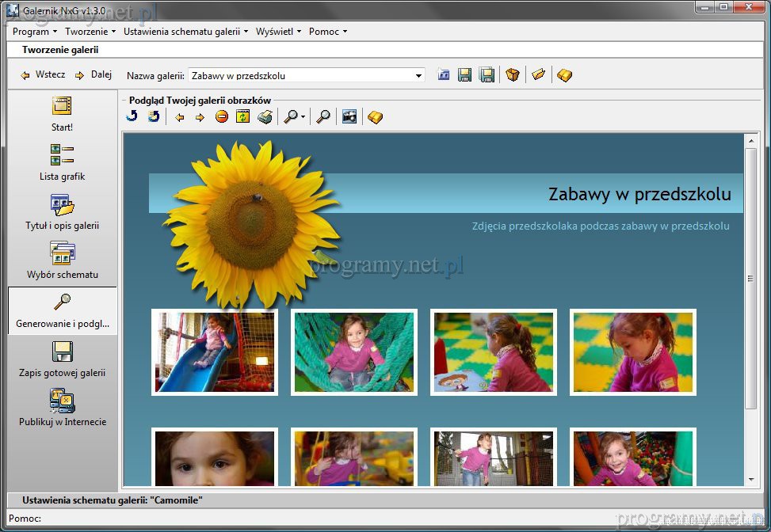Click the slide photo thumbnail in gallery
771x532 pixels.
[215, 352]
